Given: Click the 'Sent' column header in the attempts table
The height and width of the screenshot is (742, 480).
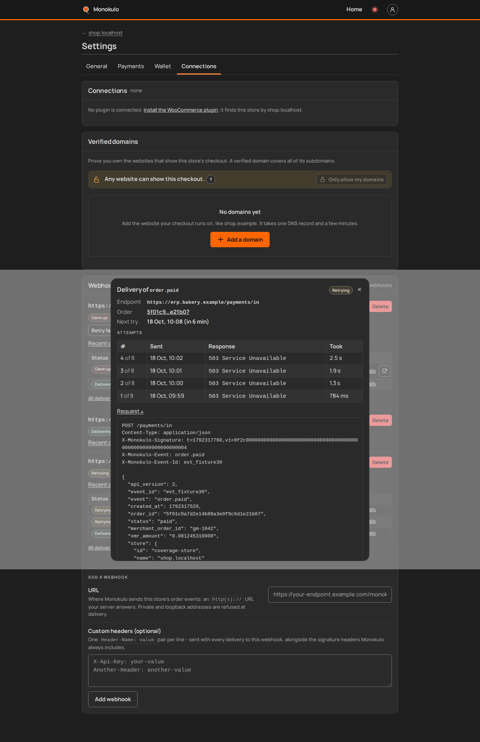Looking at the screenshot, I should pyautogui.click(x=156, y=346).
